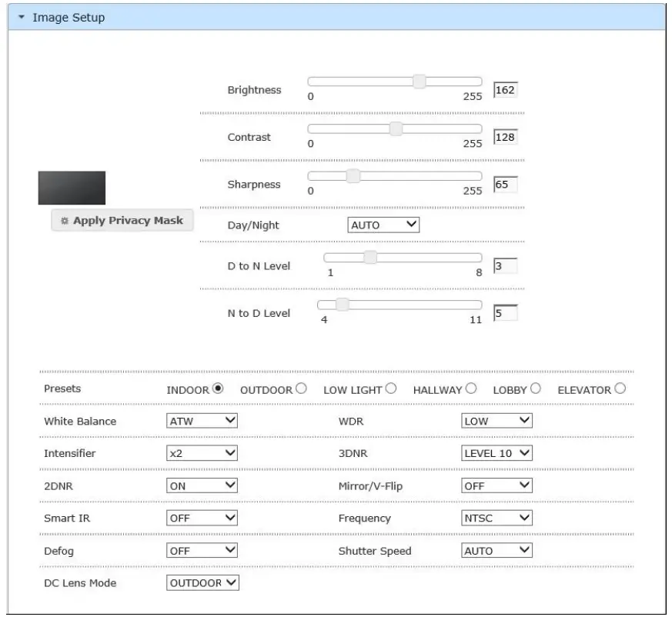Open the WDR dropdown
Viewport: 672px width, 617px height.
coord(496,421)
